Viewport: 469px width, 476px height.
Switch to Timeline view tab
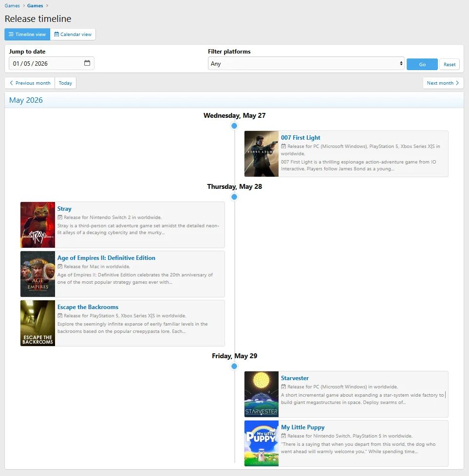click(x=27, y=34)
